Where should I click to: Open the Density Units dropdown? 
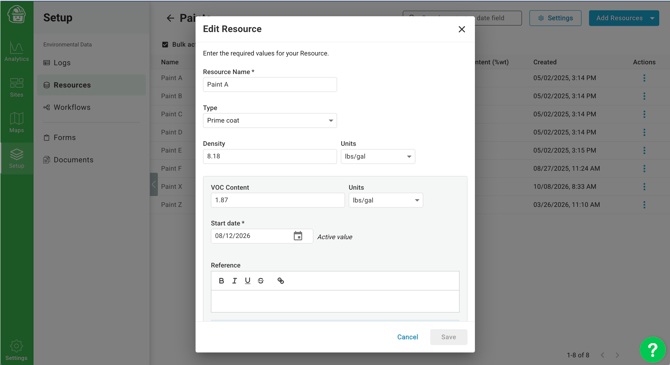378,156
